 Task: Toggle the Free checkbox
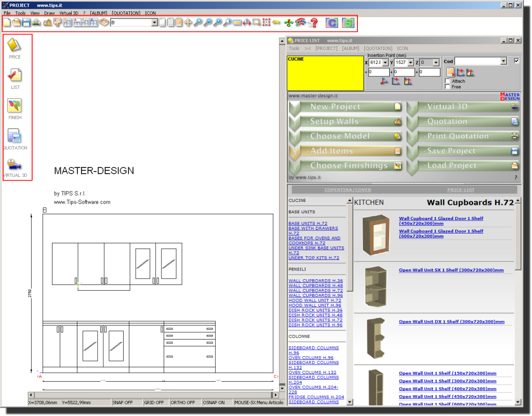447,87
